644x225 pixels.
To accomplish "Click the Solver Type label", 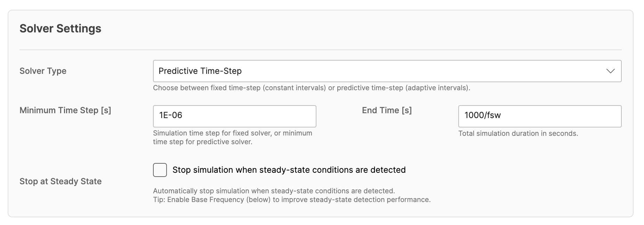I will (43, 71).
